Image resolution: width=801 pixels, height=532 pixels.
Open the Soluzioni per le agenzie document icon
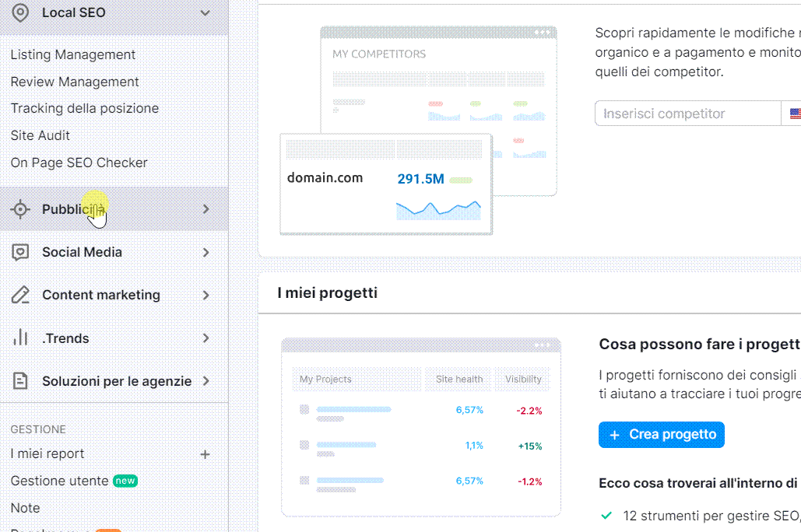point(20,380)
